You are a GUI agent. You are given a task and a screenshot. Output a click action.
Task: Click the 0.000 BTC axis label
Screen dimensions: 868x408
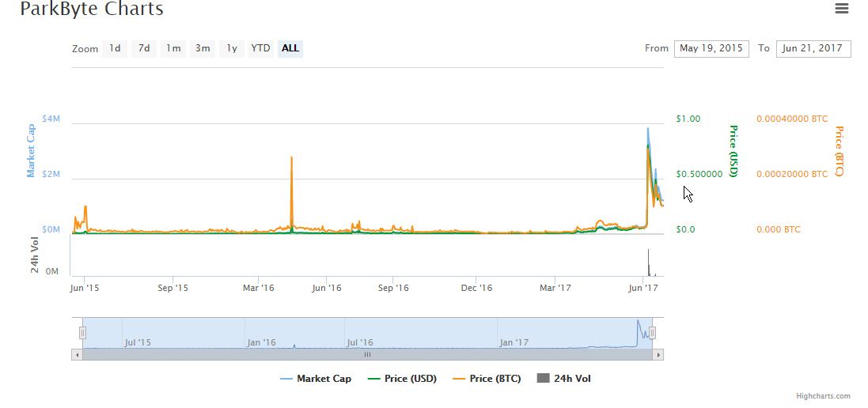point(779,229)
